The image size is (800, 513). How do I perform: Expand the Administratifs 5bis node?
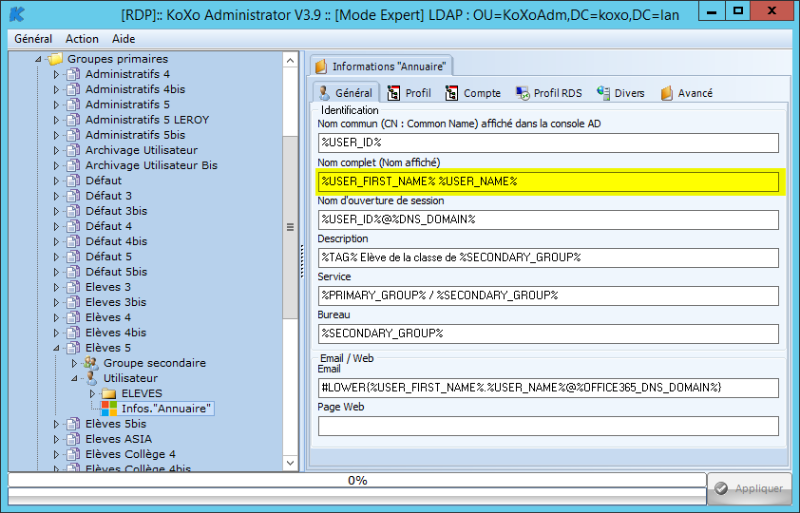pyautogui.click(x=56, y=135)
